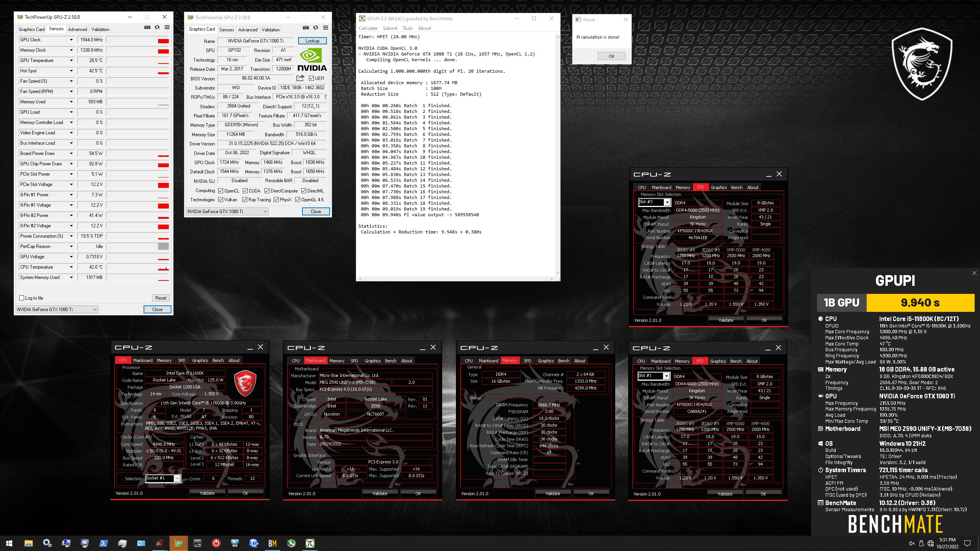Click the Bus Interface question mark icon
Screen dimensions: 980x551
[x=325, y=97]
